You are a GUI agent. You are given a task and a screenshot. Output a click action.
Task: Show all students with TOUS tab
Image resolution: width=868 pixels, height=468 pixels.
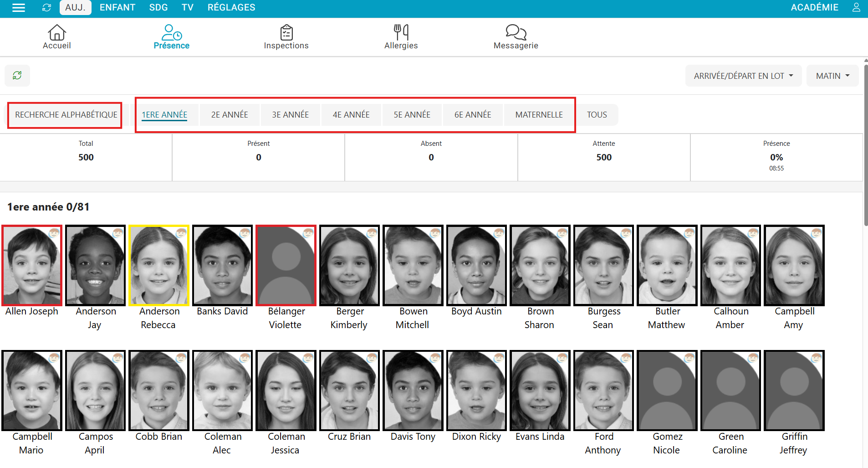click(597, 115)
